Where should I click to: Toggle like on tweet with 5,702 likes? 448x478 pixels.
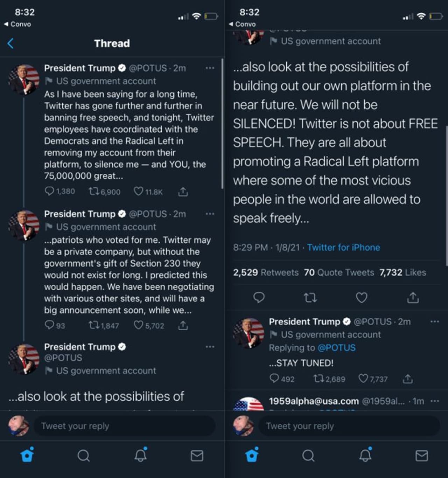[139, 325]
